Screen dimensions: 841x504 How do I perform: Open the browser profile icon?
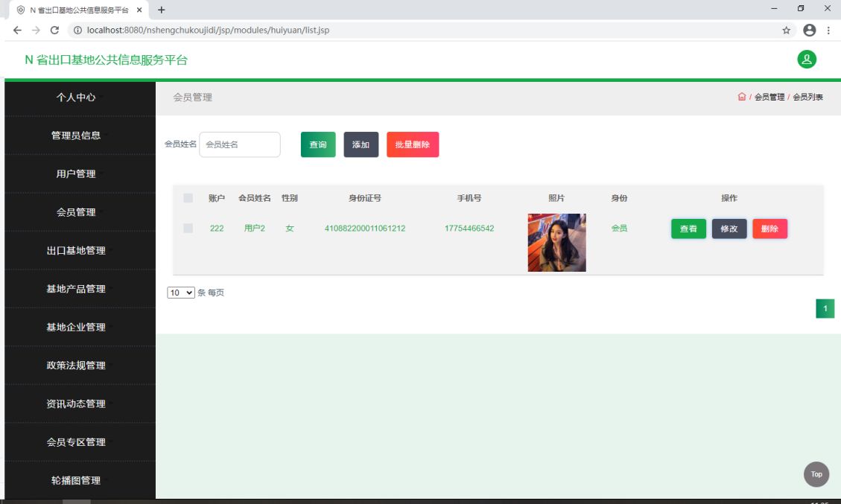pyautogui.click(x=809, y=31)
